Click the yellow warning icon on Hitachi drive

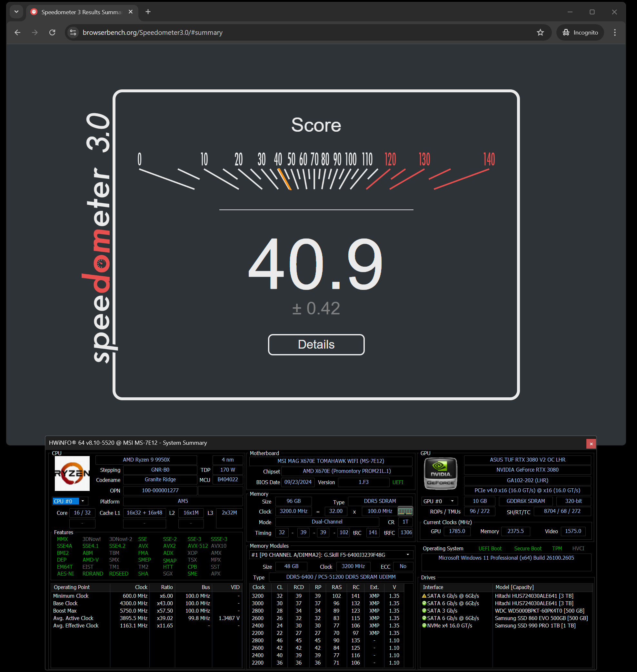[424, 596]
